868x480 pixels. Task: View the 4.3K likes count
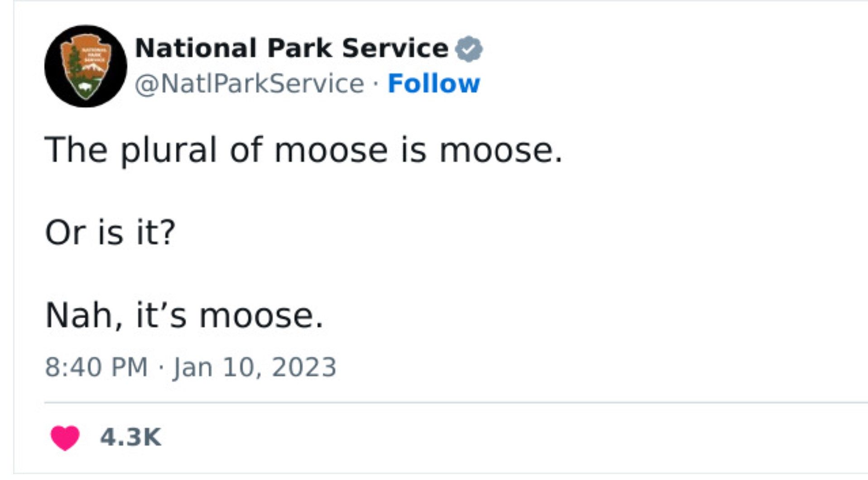[130, 437]
